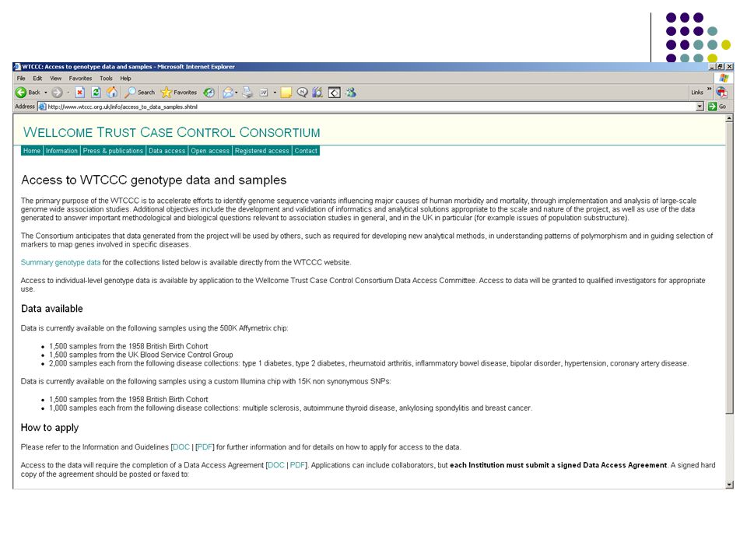Click the IE page icon in title bar
The width and height of the screenshot is (747, 560).
18,67
